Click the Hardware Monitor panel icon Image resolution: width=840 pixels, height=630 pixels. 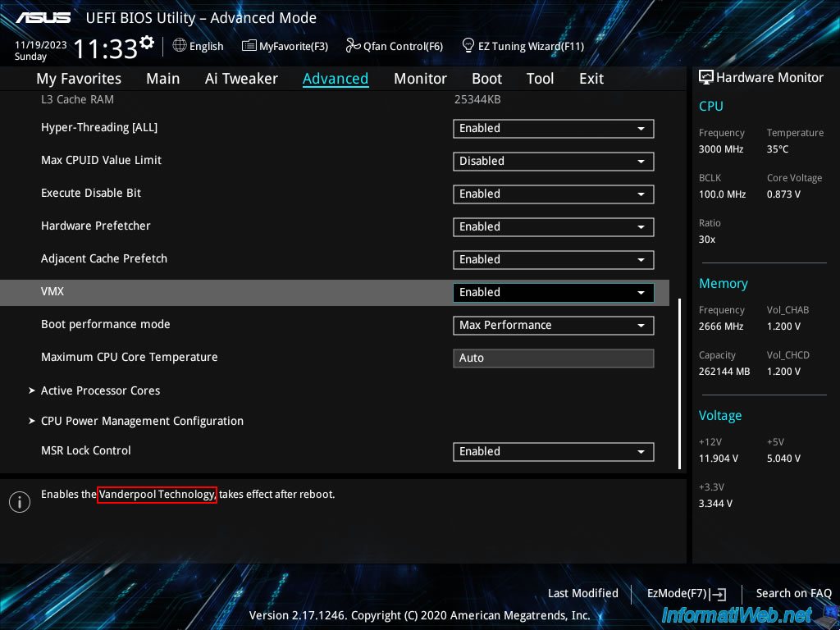(x=706, y=77)
